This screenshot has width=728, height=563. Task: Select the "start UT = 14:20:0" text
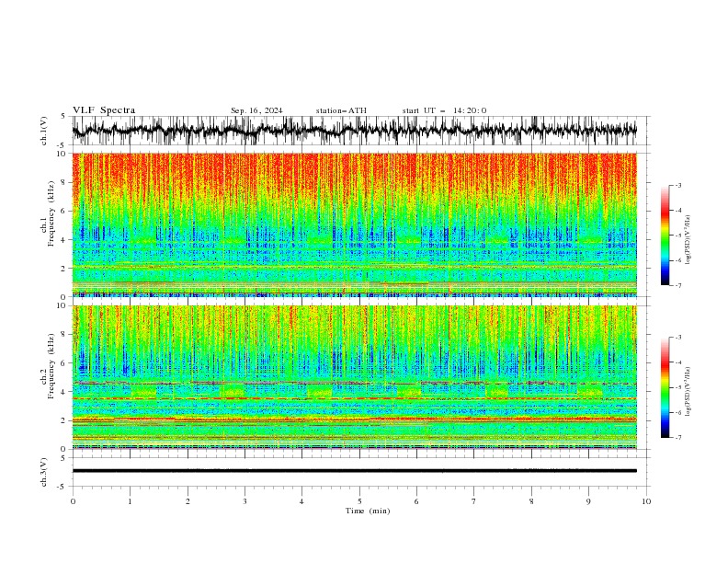444,110
